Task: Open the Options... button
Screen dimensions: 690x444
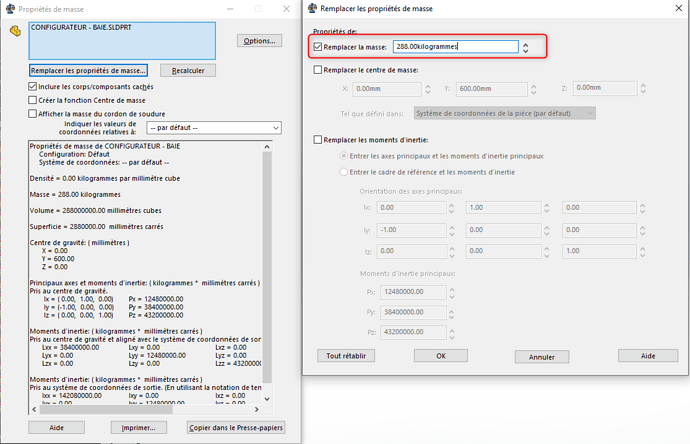Action: (x=259, y=41)
